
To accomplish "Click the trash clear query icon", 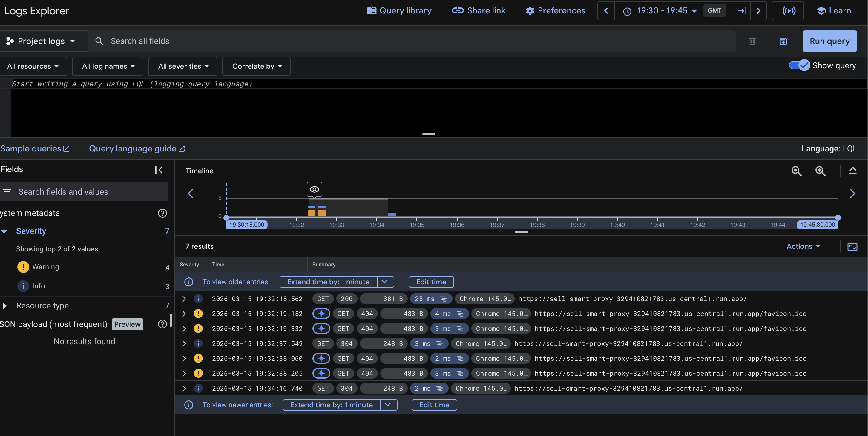I will (752, 41).
